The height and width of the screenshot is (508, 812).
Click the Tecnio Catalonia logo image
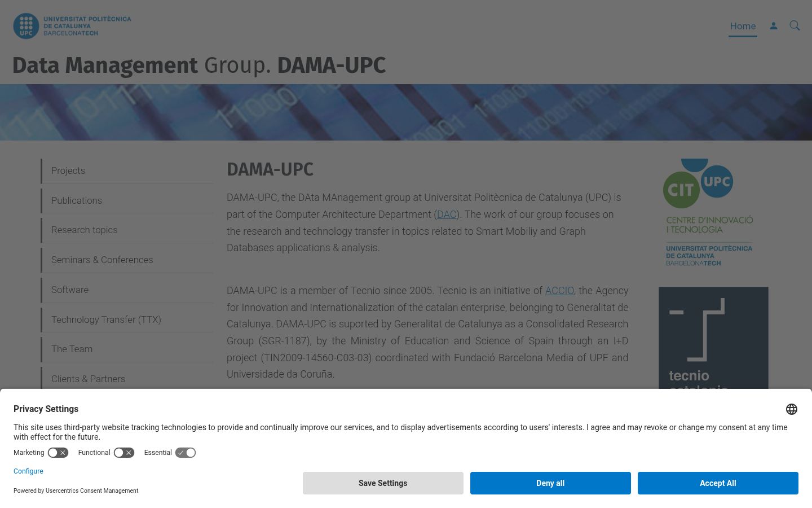pyautogui.click(x=713, y=338)
